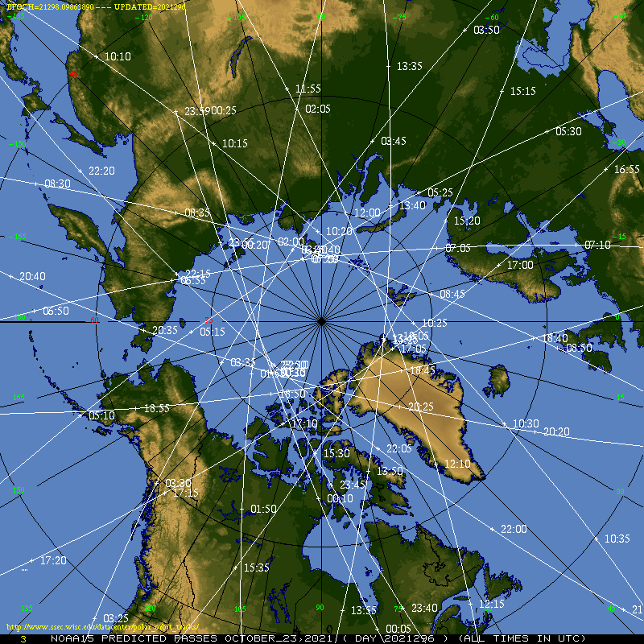Click the 20:20 time label
The width and height of the screenshot is (644, 644).
click(x=556, y=431)
